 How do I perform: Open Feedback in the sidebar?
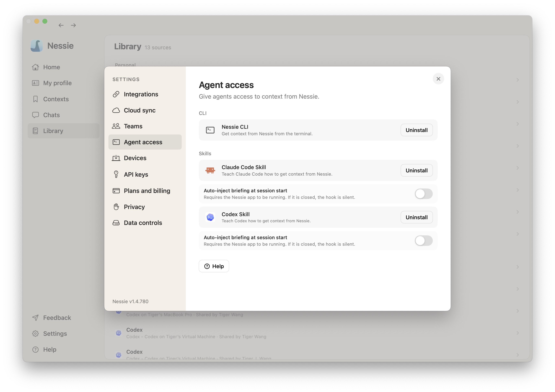click(64, 318)
